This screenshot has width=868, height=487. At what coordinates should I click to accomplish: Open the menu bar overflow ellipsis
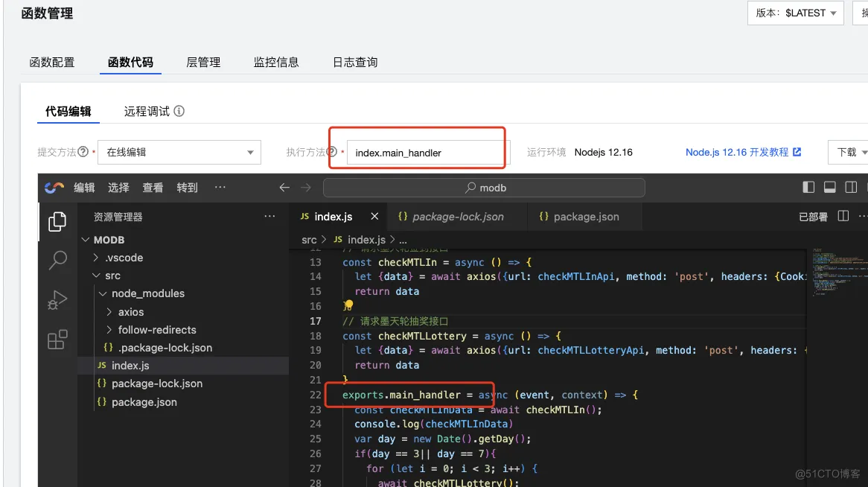click(220, 187)
